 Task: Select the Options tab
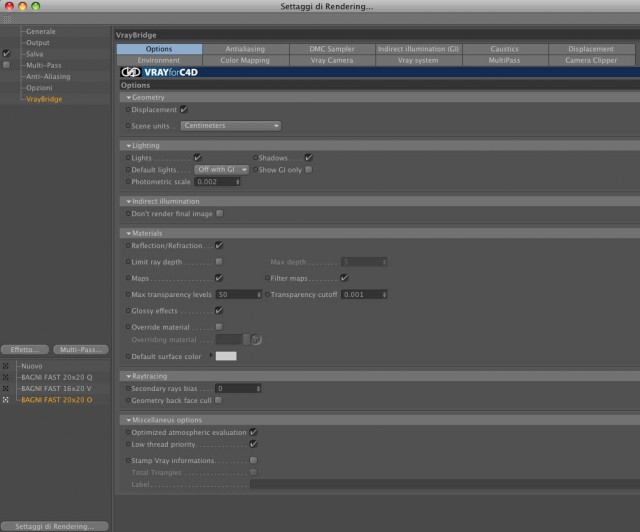[x=159, y=49]
